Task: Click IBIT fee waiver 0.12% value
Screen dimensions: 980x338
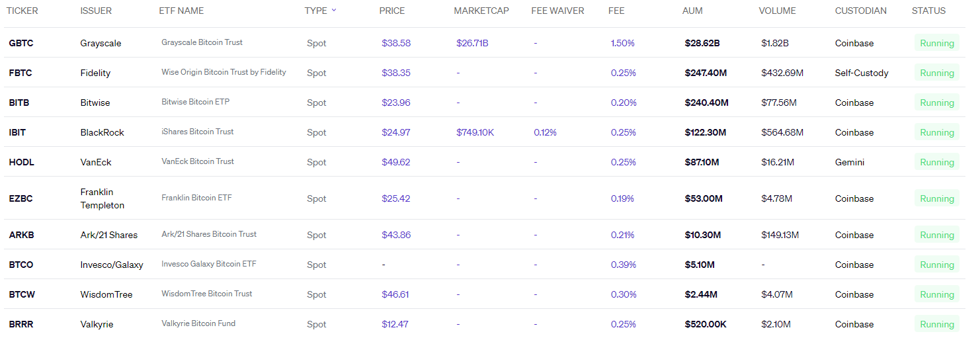Action: tap(545, 132)
